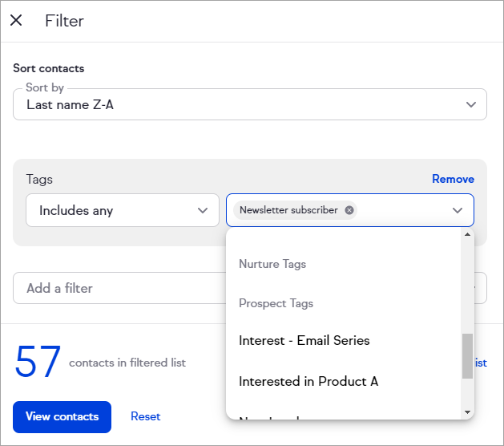Viewport: 504px width, 446px height.
Task: Click the tag list scrollbar thumb
Action: (468, 355)
